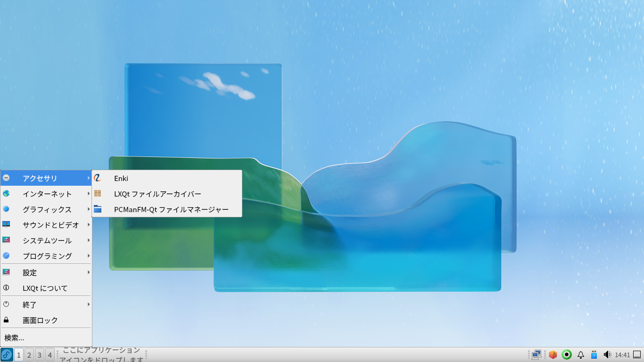Click the アクセサリ category icon
644x362 pixels.
6,178
